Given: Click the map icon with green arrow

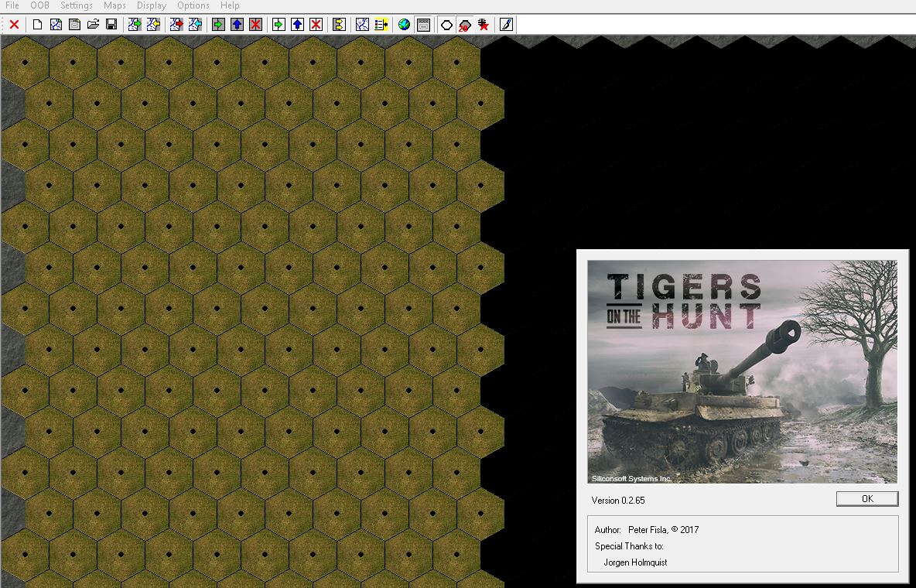Looking at the screenshot, I should (135, 25).
